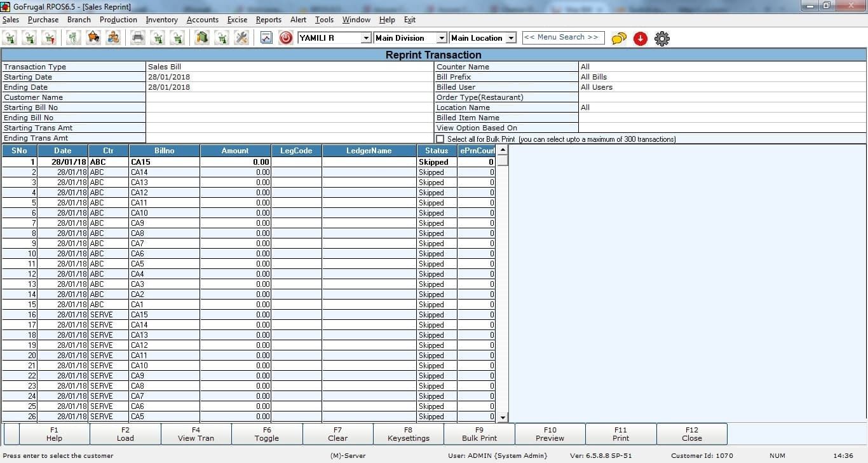Enable Select all for Bulk Print checkbox

pyautogui.click(x=440, y=139)
